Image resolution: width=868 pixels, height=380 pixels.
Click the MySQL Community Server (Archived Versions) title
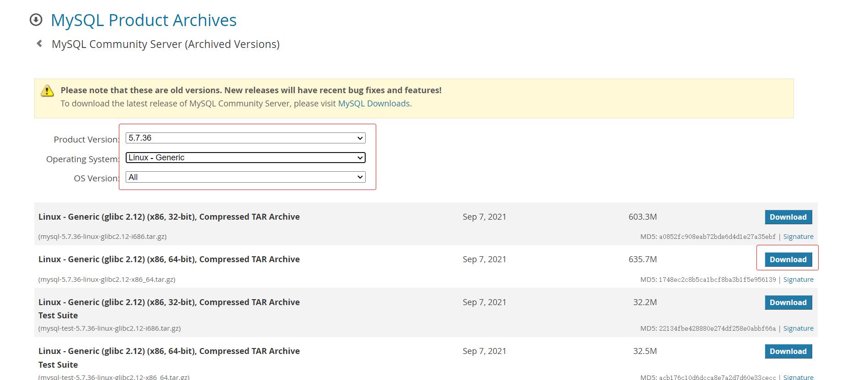(165, 44)
